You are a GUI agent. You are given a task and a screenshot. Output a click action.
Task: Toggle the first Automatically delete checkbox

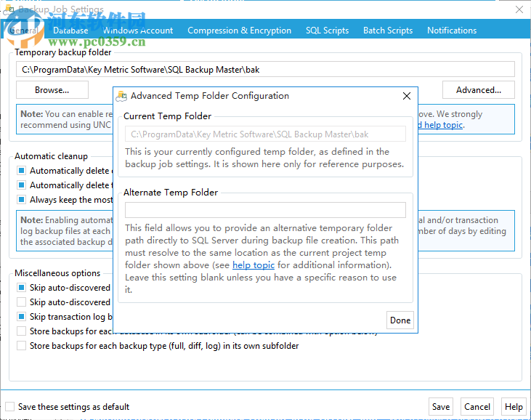pyautogui.click(x=21, y=170)
